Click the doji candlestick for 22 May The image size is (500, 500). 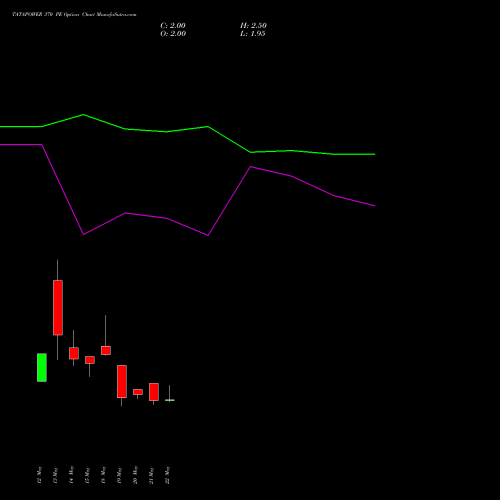tap(170, 400)
